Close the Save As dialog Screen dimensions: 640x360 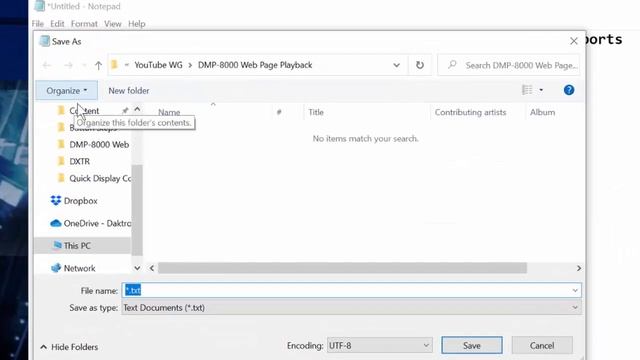click(574, 41)
